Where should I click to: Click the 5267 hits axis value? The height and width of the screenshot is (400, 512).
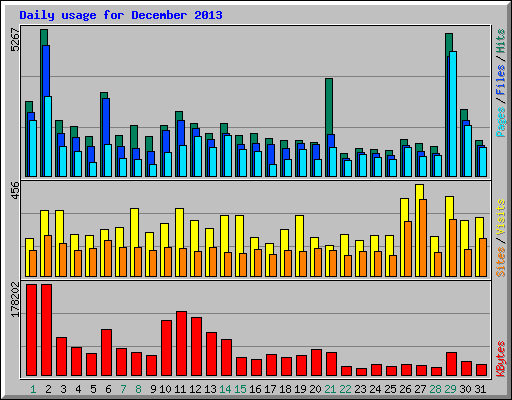(15, 40)
